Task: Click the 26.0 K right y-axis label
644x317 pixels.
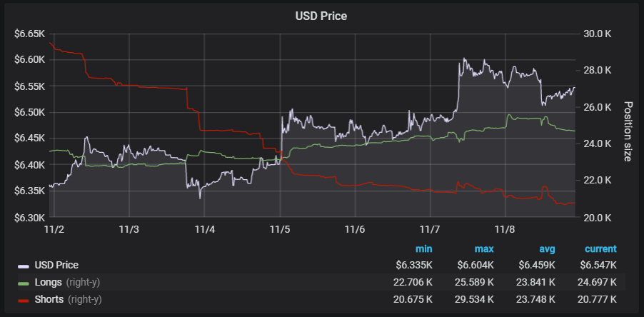Action: (598, 107)
